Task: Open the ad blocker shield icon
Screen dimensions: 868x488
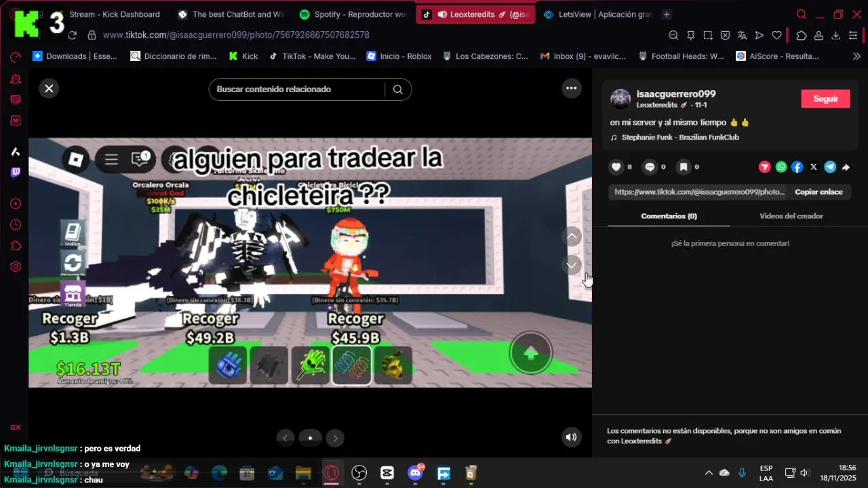Action: 725,35
